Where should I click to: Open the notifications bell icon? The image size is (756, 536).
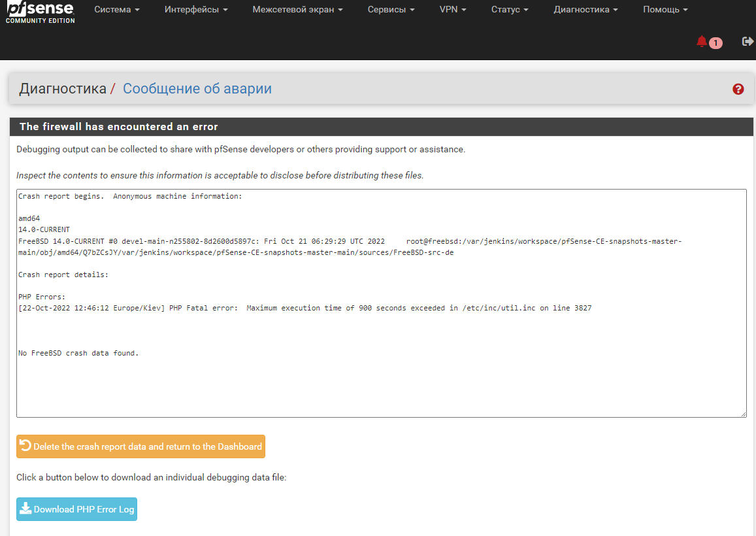click(x=702, y=42)
